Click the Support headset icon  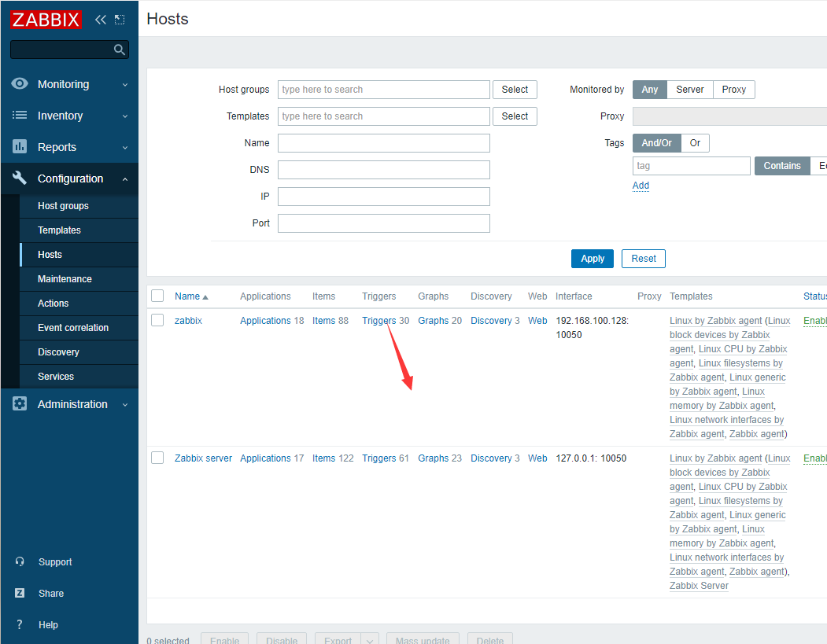tap(20, 561)
